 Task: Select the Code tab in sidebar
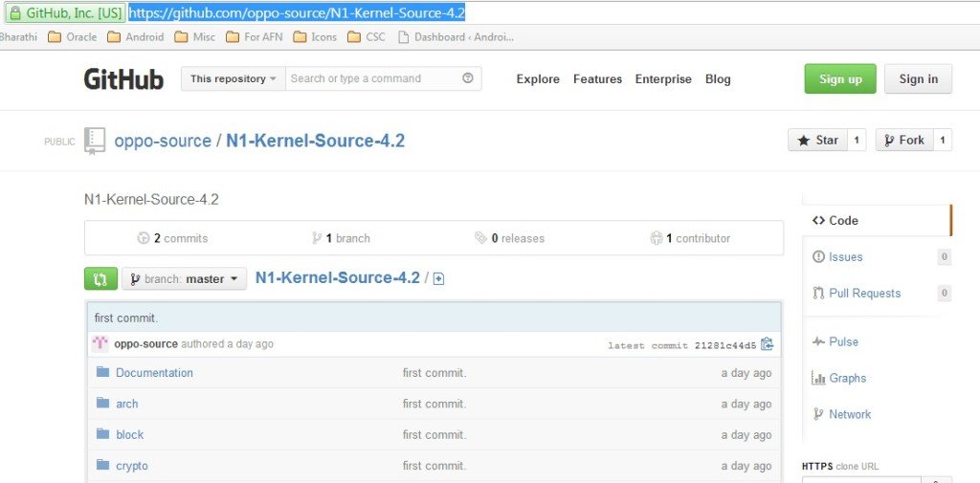coord(877,220)
